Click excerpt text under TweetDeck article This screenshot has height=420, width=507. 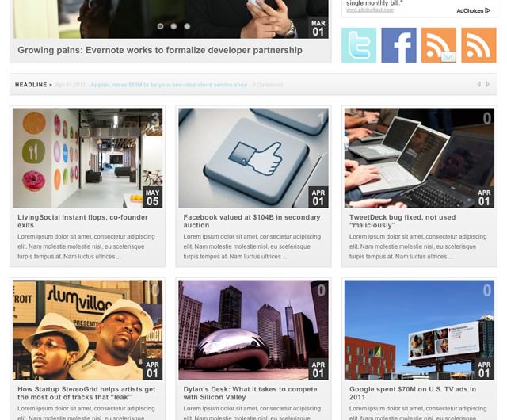click(418, 246)
